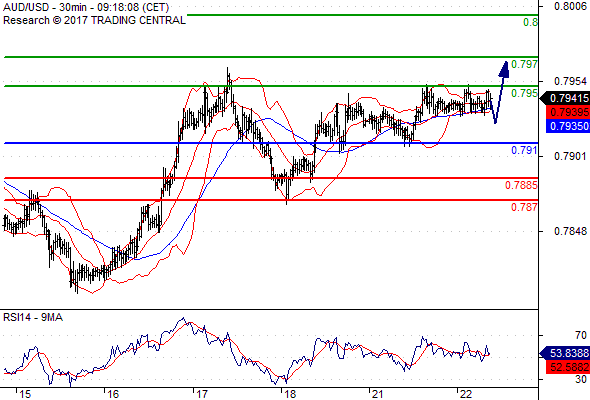Select the current price tag 0.79415
This screenshot has width=590, height=400.
click(x=565, y=98)
